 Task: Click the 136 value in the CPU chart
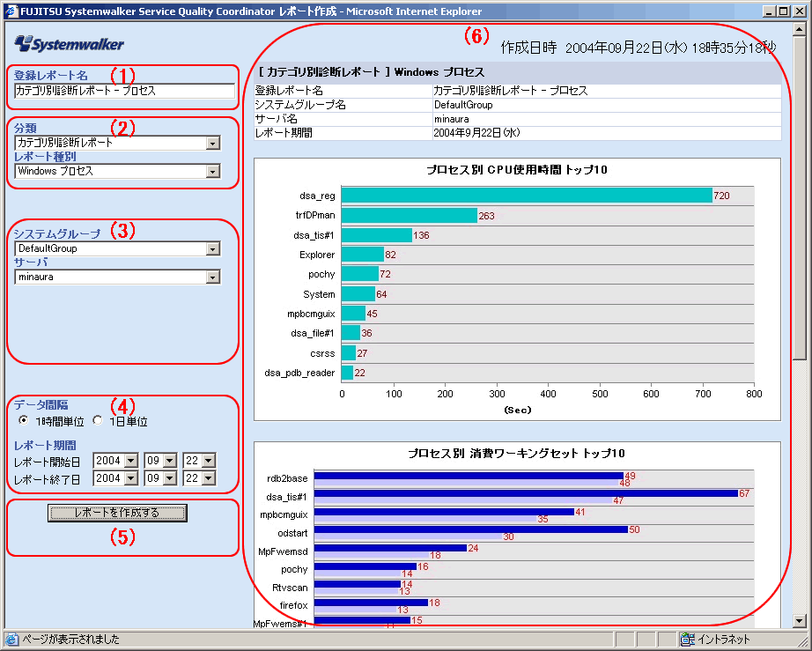pos(421,235)
